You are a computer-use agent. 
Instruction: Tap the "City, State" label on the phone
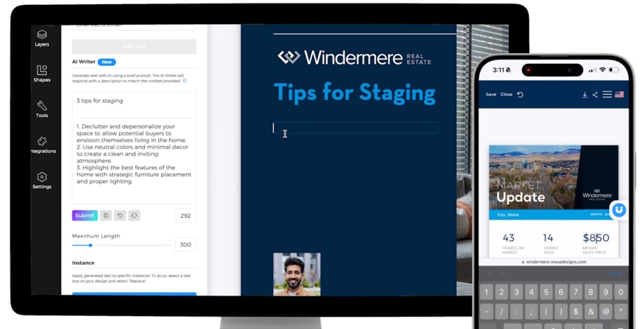(x=508, y=215)
